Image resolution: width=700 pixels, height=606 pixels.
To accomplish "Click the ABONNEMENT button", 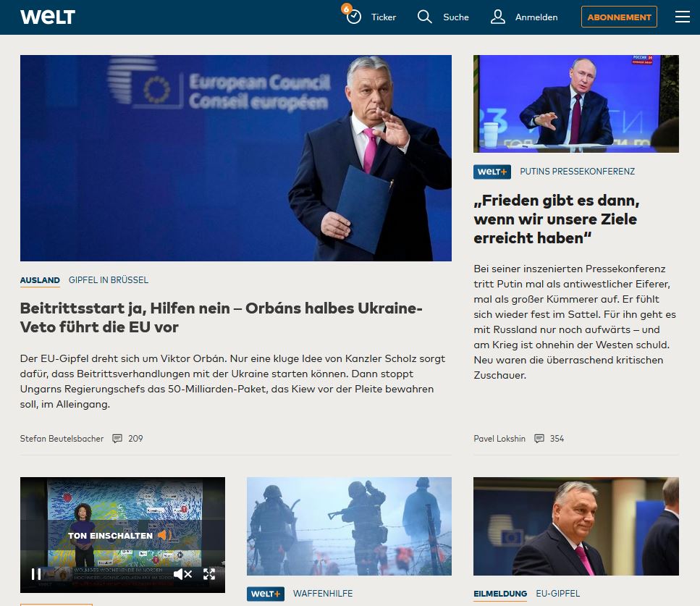I will tap(619, 17).
